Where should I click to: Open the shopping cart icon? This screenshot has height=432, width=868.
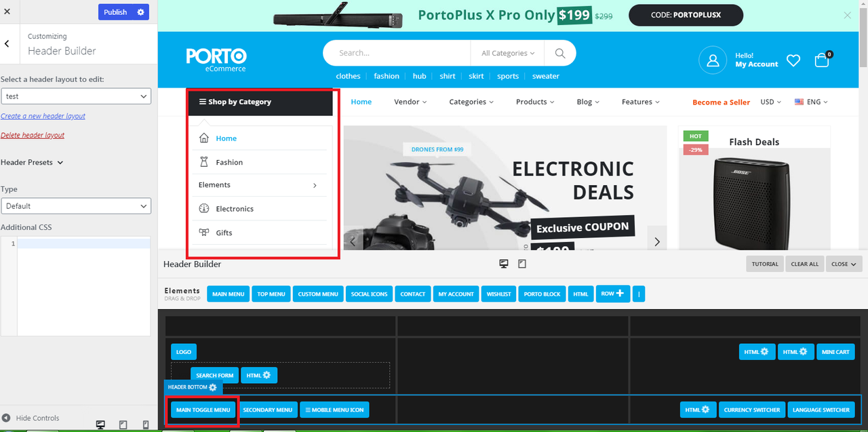[822, 60]
